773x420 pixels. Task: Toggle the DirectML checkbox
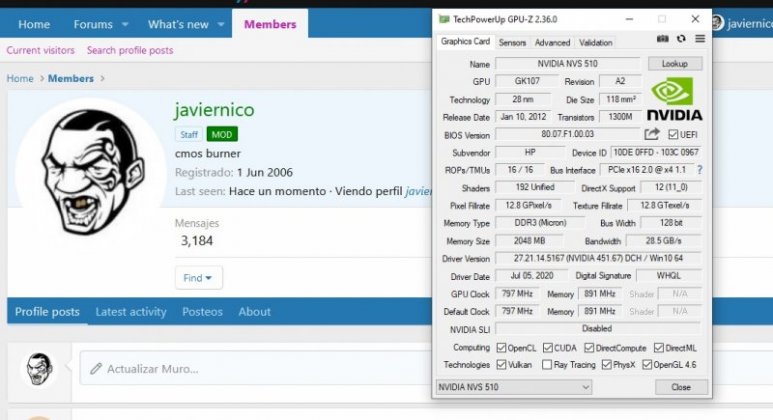coord(659,348)
